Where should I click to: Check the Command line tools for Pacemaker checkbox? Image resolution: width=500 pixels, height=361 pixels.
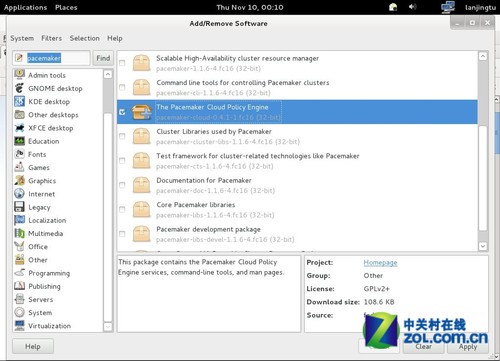[122, 87]
